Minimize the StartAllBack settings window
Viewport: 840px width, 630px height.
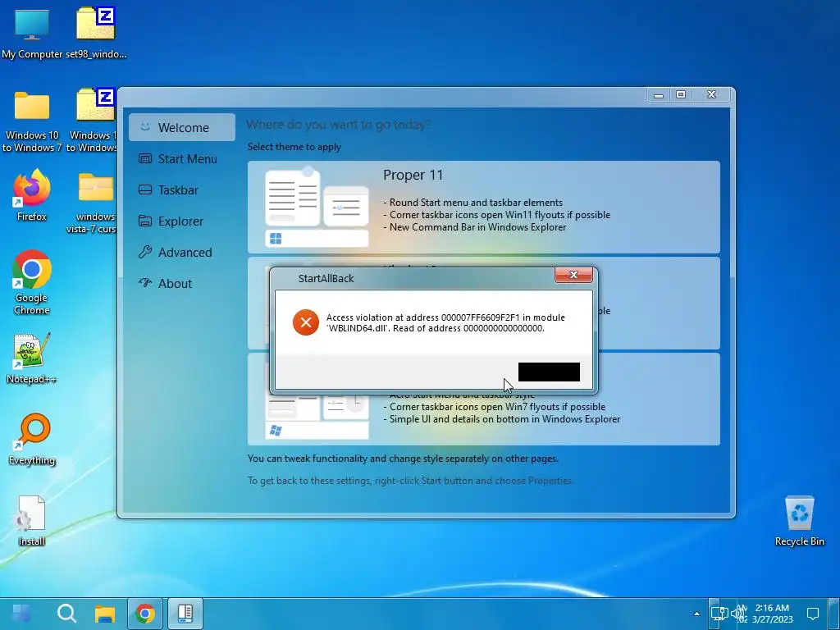(x=659, y=95)
